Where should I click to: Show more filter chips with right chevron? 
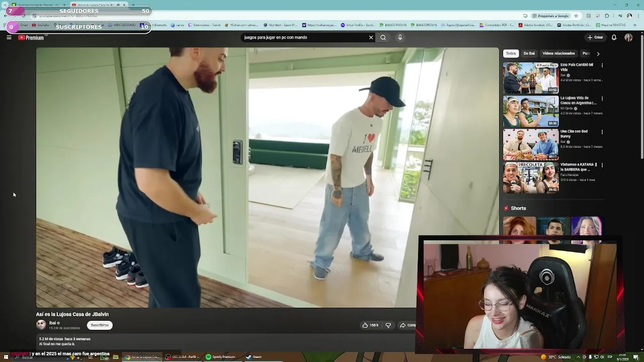[x=598, y=53]
